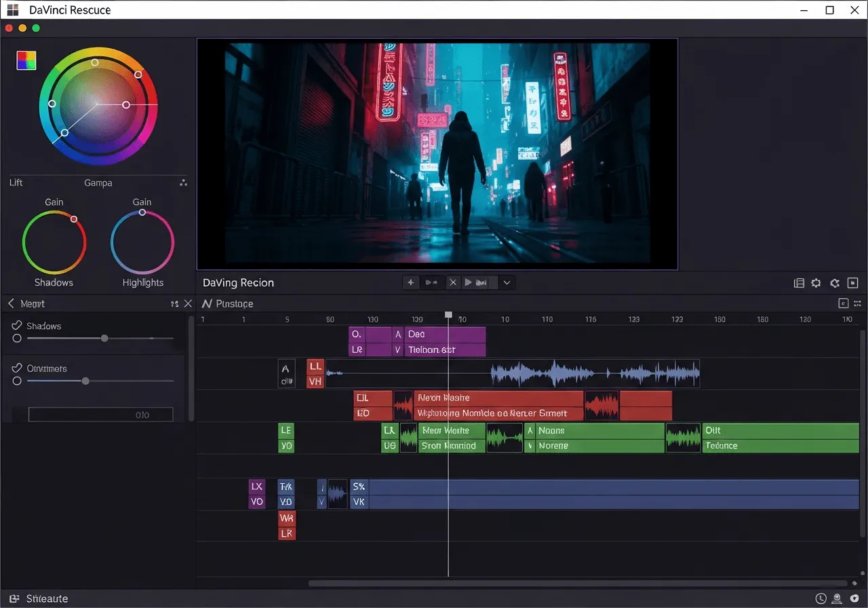Click the timeline playhead marker
The height and width of the screenshot is (608, 868).
[448, 315]
